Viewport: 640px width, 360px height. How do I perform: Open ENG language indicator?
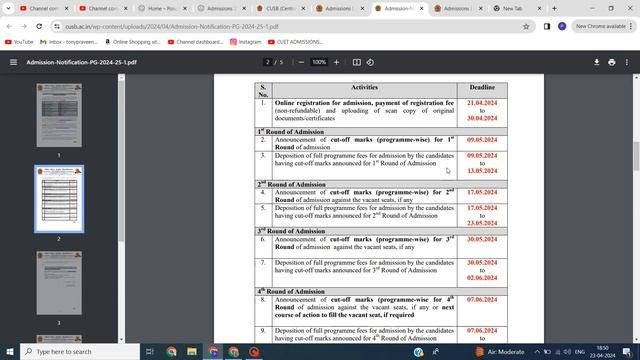click(580, 351)
